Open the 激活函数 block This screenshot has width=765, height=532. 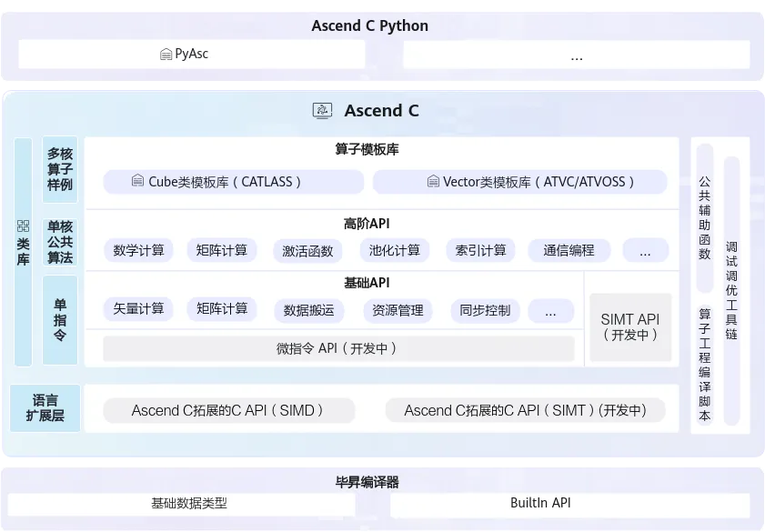coord(307,251)
